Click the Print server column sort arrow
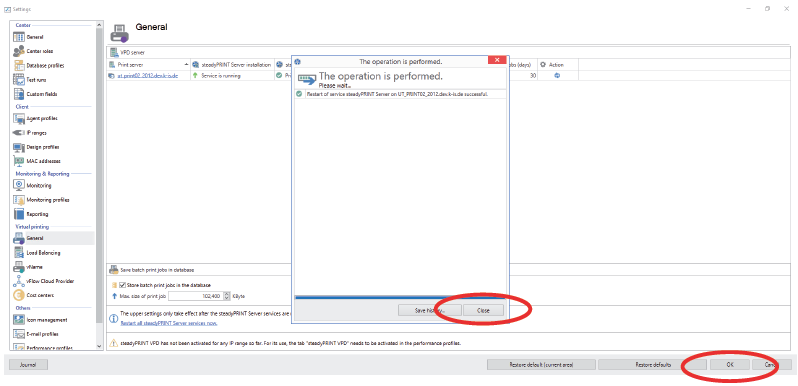Image resolution: width=798 pixels, height=386 pixels. 186,65
